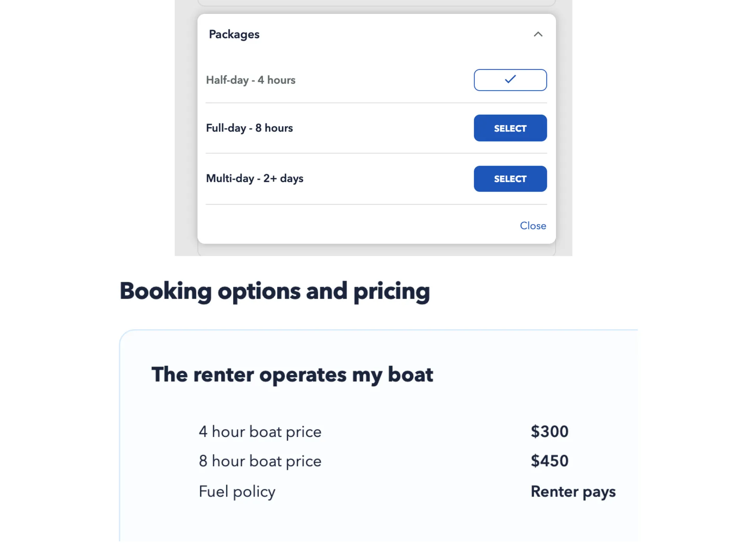Click the Multi-day - 2+ days label
Screen dimensions: 747x560
click(x=254, y=178)
